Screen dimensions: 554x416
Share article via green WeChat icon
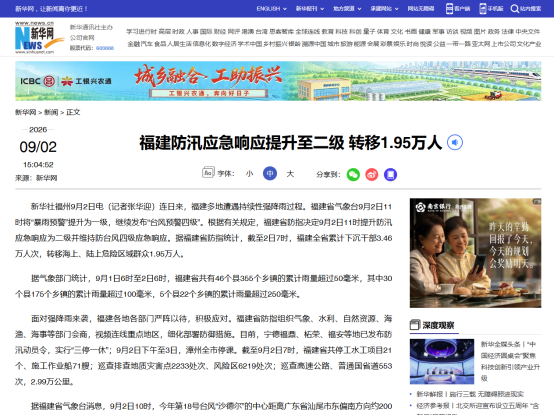coord(353,174)
